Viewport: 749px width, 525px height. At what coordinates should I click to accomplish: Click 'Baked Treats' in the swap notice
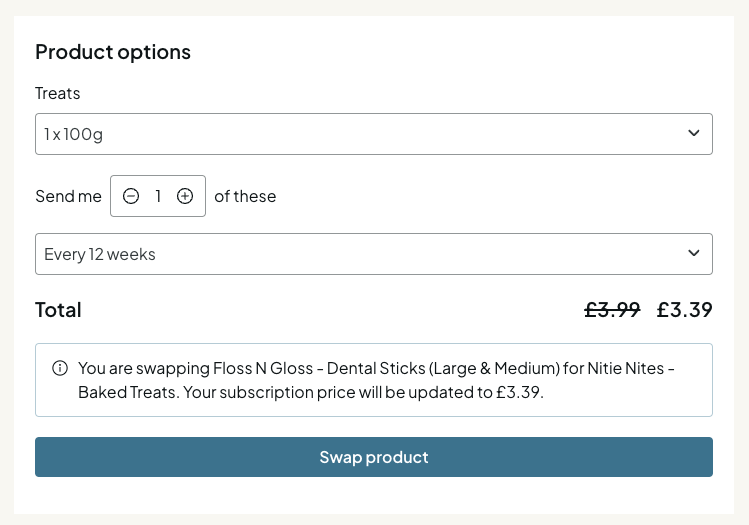click(x=127, y=392)
